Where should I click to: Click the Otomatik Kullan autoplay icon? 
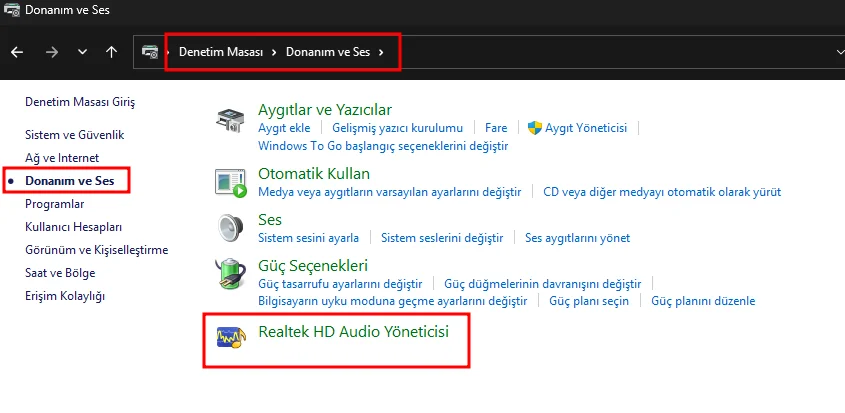click(231, 182)
